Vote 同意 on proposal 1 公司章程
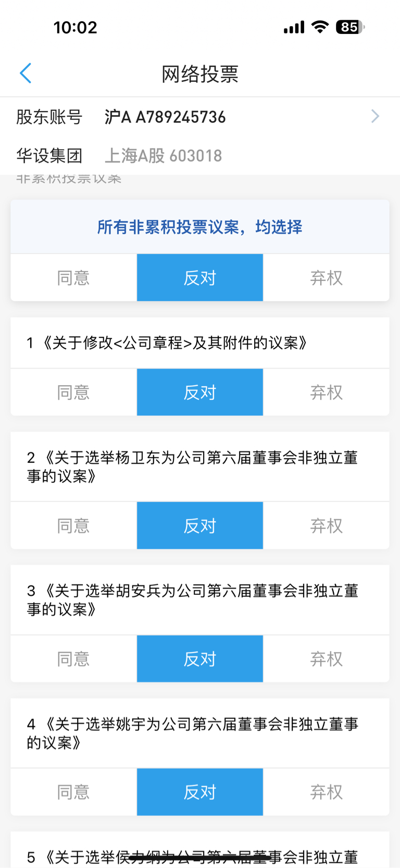This screenshot has width=400, height=868. [73, 392]
